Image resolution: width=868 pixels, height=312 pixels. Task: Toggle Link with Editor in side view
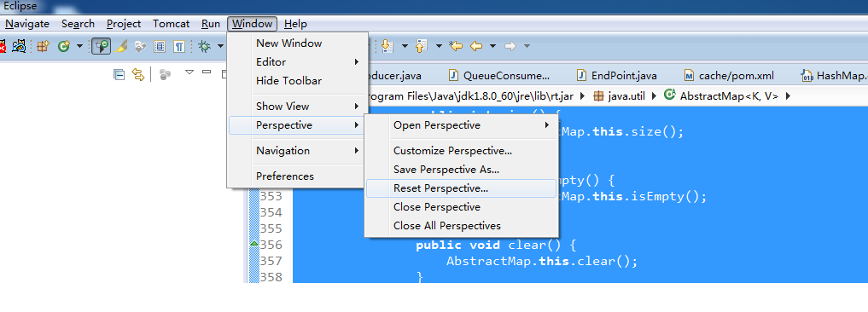point(138,74)
